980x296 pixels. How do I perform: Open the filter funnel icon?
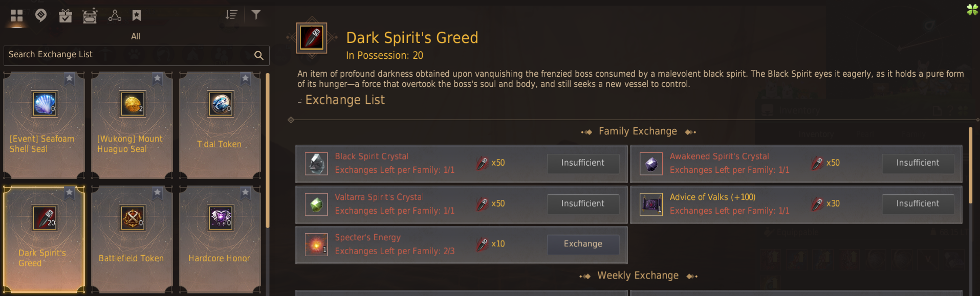coord(256,15)
